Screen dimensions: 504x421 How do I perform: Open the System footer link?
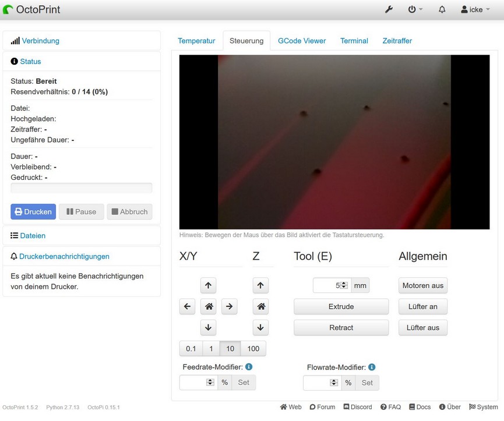484,407
